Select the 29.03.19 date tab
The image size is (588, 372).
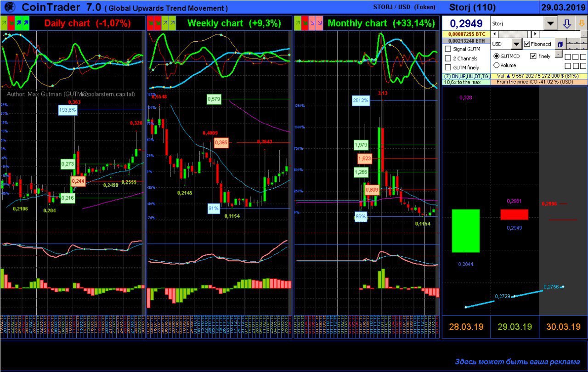coord(514,327)
